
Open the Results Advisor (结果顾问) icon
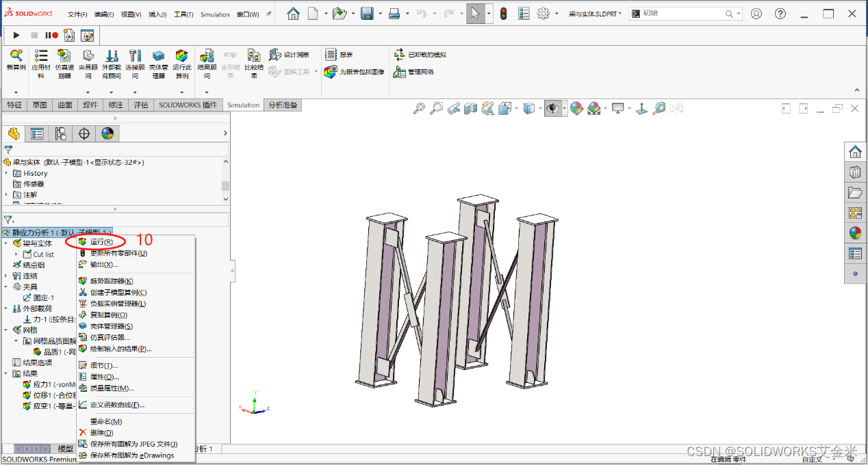(x=207, y=56)
